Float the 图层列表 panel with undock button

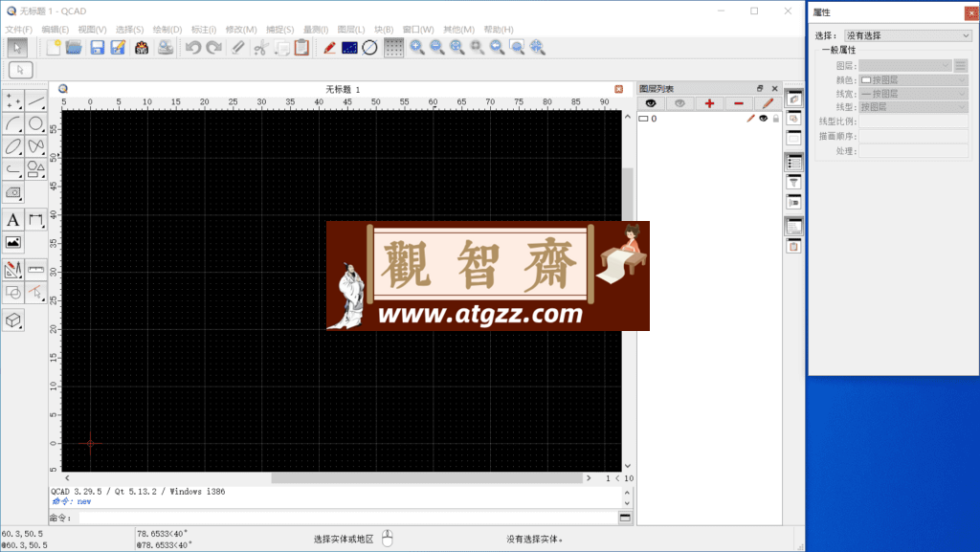coord(759,89)
